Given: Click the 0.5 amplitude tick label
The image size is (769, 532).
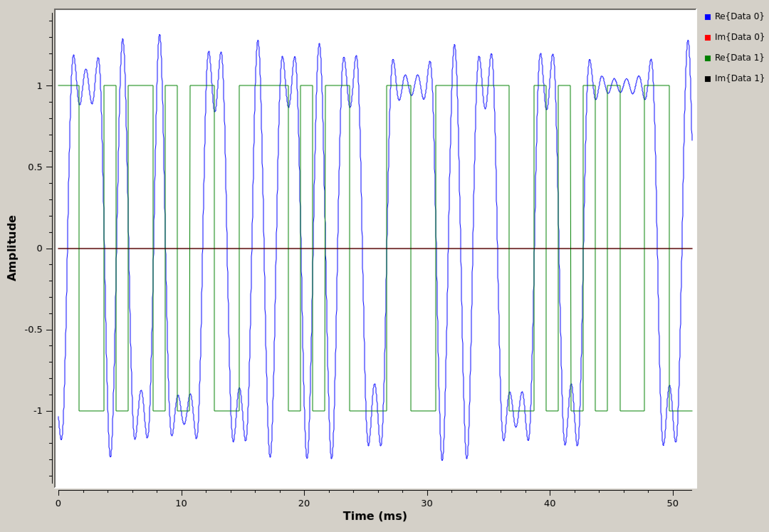Looking at the screenshot, I should pyautogui.click(x=35, y=167).
